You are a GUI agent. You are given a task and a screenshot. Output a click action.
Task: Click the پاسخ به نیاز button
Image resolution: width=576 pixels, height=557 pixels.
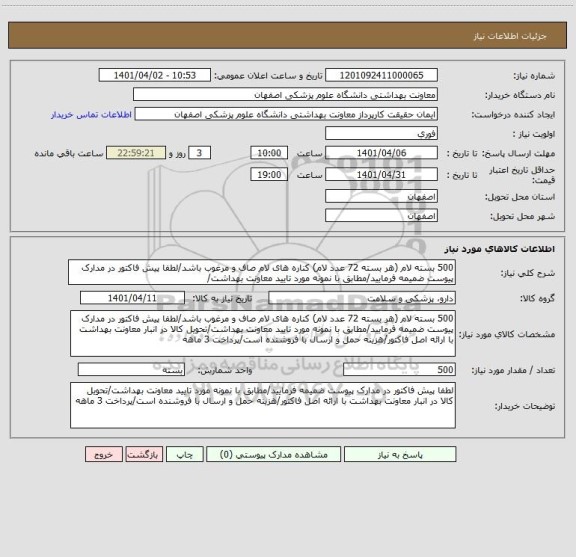[400, 454]
